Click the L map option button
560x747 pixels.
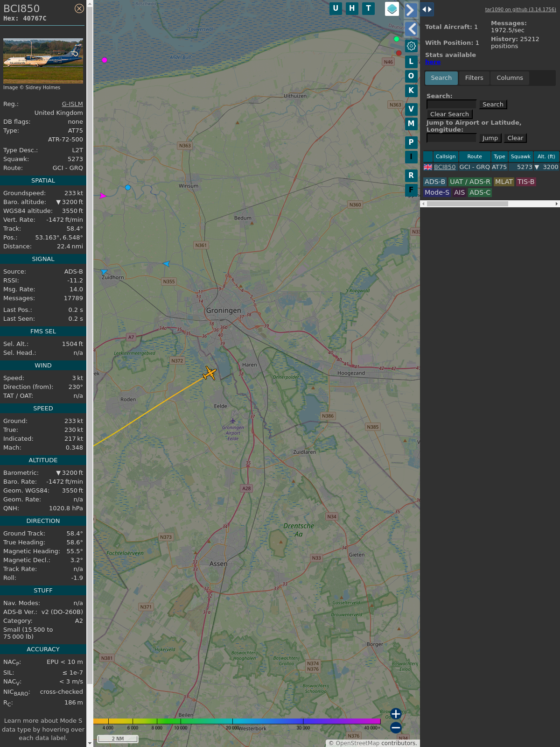(411, 61)
